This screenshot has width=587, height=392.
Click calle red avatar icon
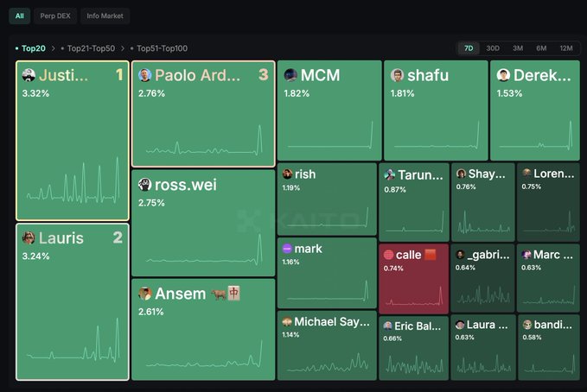click(x=388, y=255)
